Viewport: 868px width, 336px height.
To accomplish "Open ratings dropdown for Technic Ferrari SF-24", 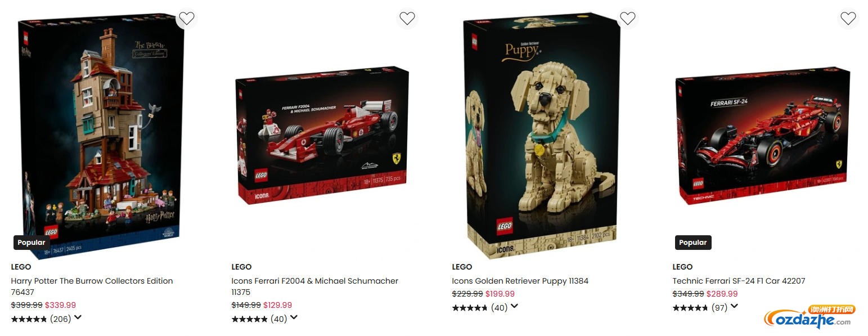I will 734,307.
